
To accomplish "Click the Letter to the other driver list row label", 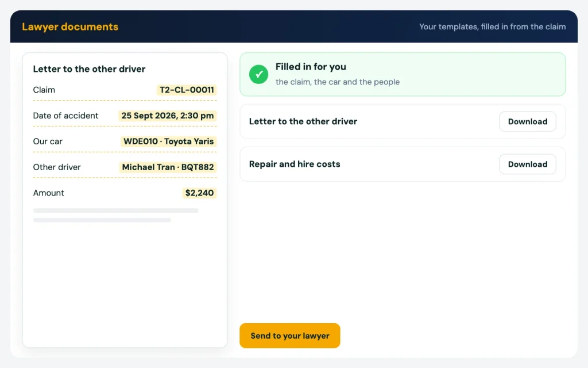I will coord(303,121).
